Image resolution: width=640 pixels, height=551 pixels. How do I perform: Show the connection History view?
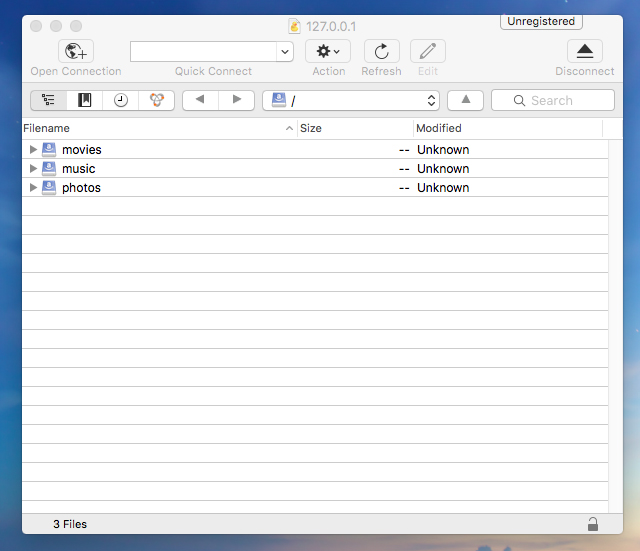121,100
